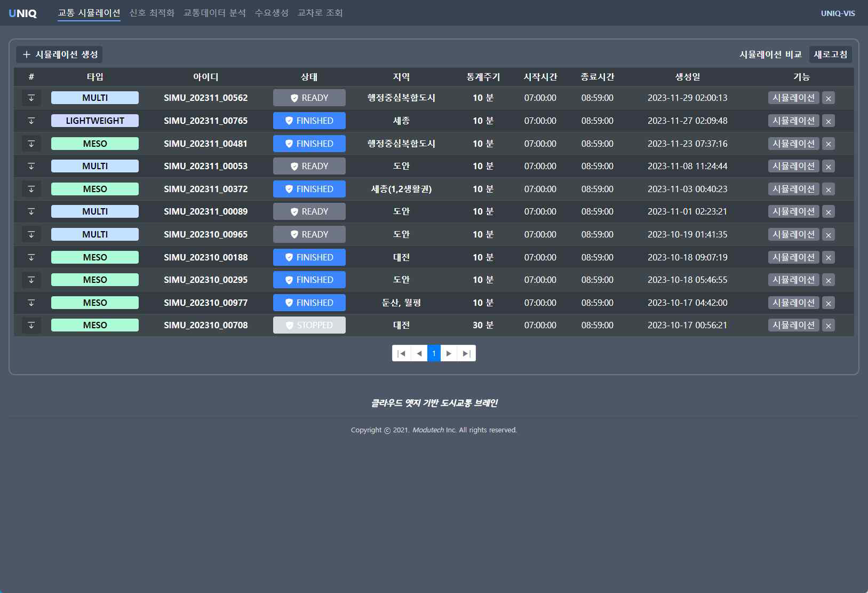
Task: Open the 교차로 조회 tab
Action: point(320,13)
